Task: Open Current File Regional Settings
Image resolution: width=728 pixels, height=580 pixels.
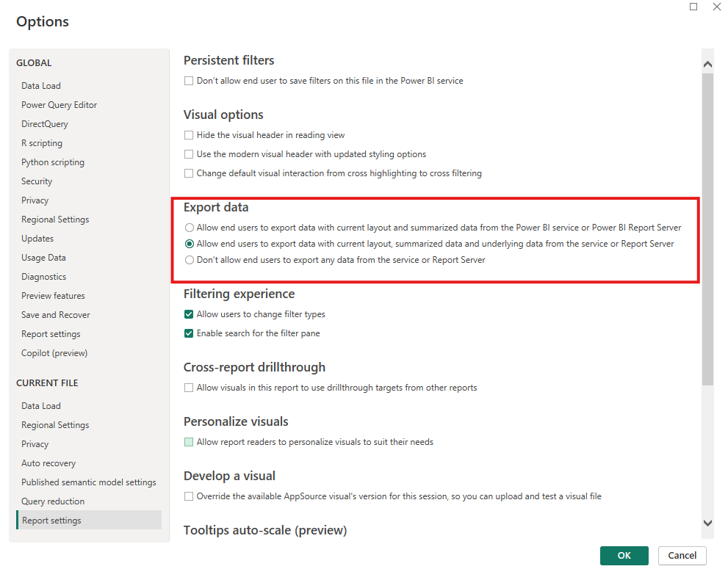Action: point(55,425)
